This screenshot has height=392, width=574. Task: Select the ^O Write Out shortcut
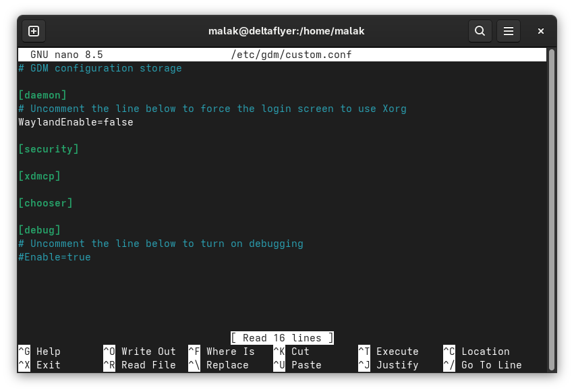pyautogui.click(x=140, y=352)
